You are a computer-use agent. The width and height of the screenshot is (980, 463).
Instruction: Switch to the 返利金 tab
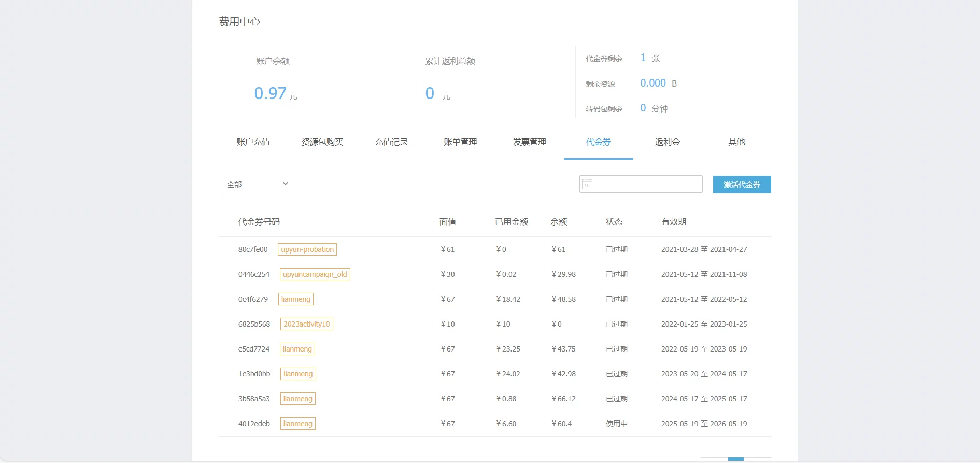point(667,142)
